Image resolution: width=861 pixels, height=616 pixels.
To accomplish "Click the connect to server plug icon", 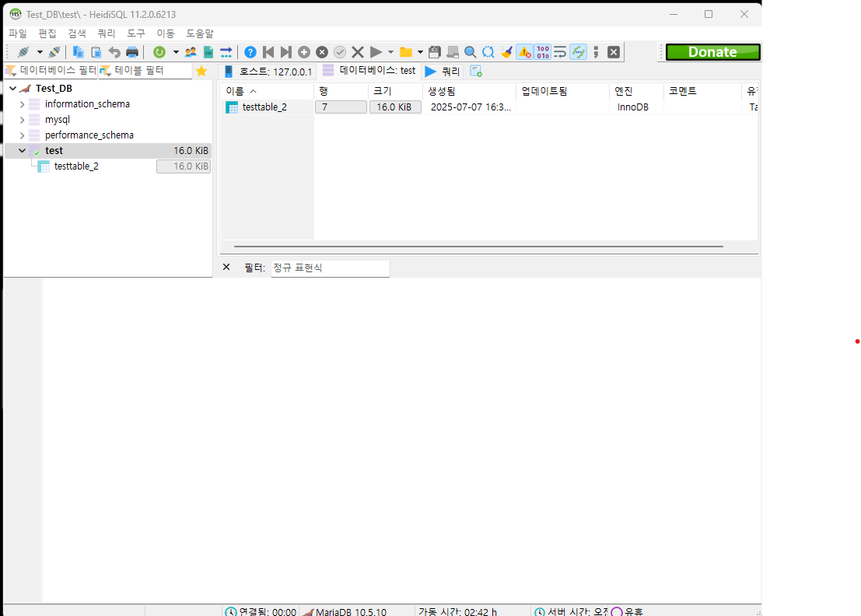I will [23, 52].
